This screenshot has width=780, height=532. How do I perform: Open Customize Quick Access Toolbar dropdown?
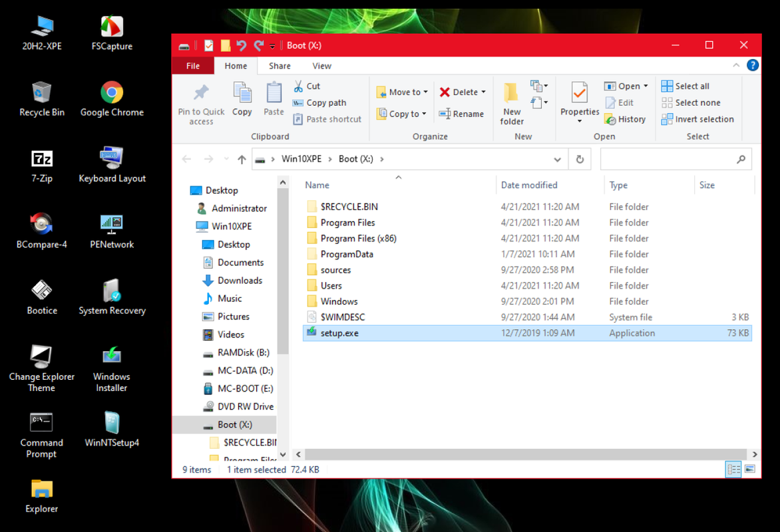tap(272, 47)
